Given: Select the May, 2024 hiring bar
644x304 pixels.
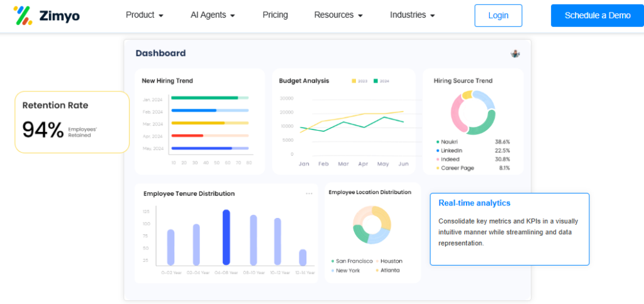Looking at the screenshot, I should pos(210,148).
